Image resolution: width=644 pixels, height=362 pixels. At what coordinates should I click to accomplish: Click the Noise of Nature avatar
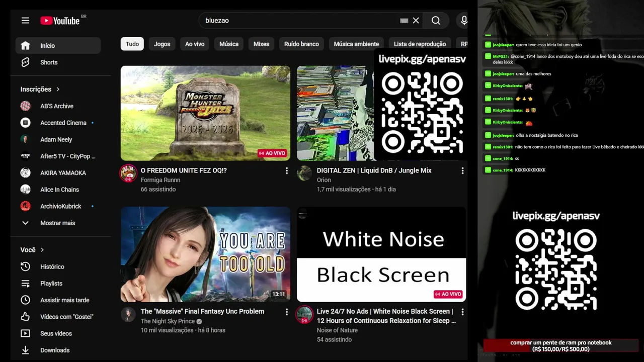[304, 315]
